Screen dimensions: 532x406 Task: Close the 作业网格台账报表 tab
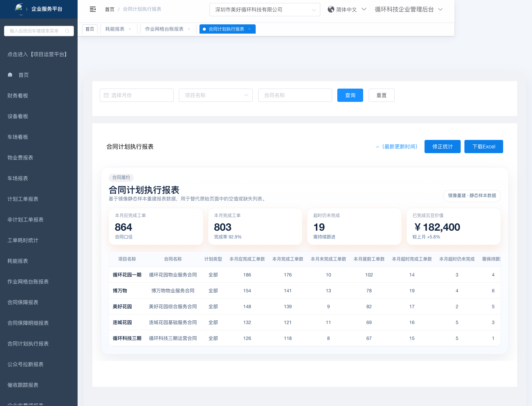(189, 29)
